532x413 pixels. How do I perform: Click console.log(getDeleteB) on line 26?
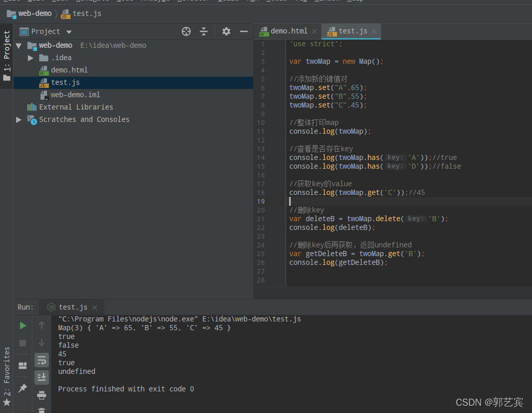point(338,263)
